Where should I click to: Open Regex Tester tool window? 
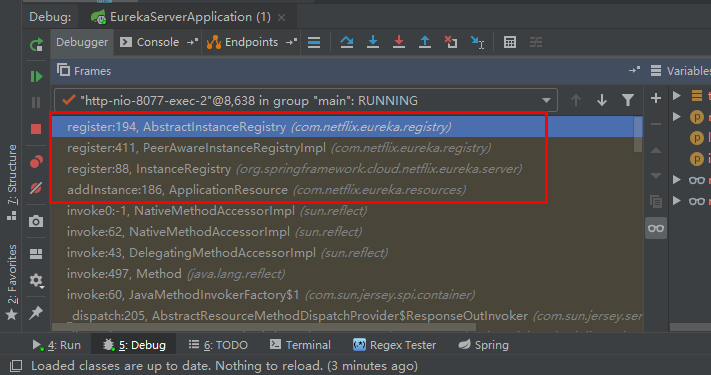point(394,345)
